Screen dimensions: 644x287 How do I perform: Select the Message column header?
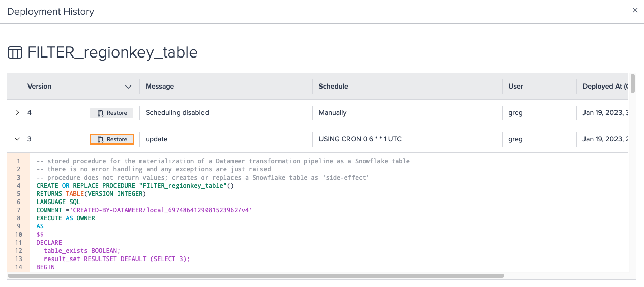[160, 86]
